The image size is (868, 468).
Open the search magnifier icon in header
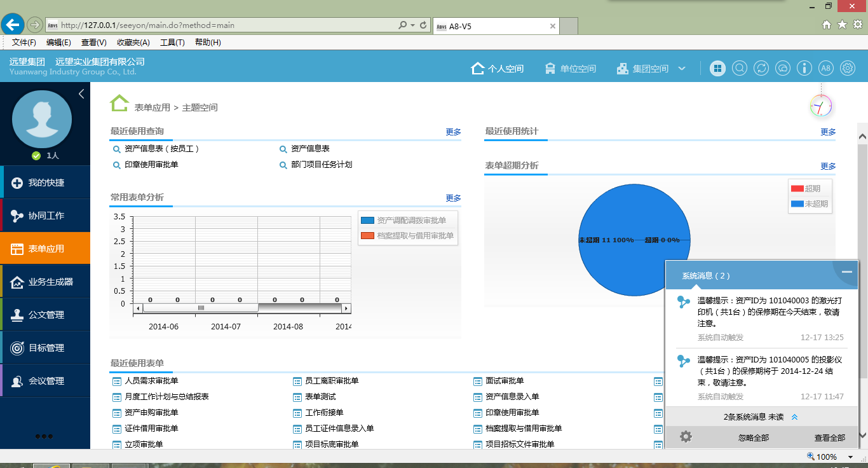739,69
